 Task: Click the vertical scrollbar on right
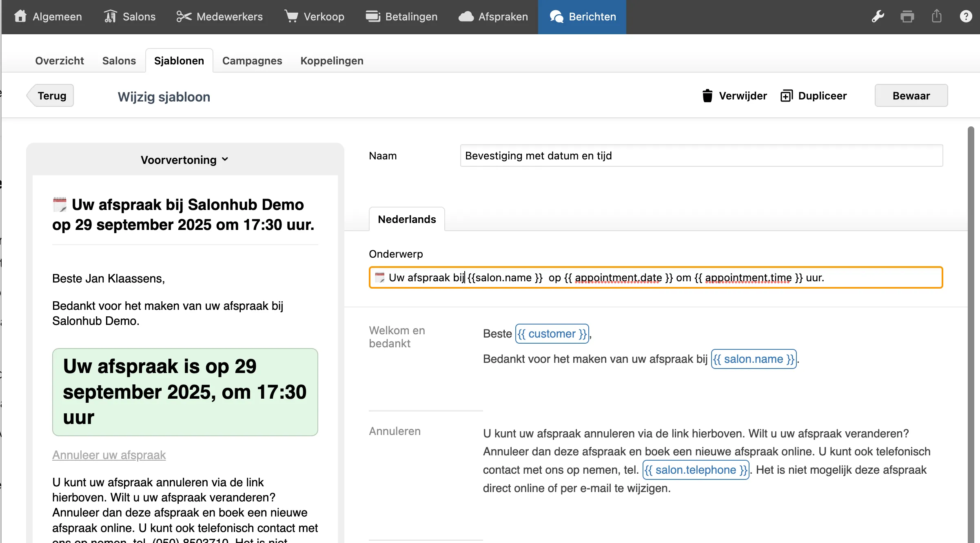(x=971, y=326)
